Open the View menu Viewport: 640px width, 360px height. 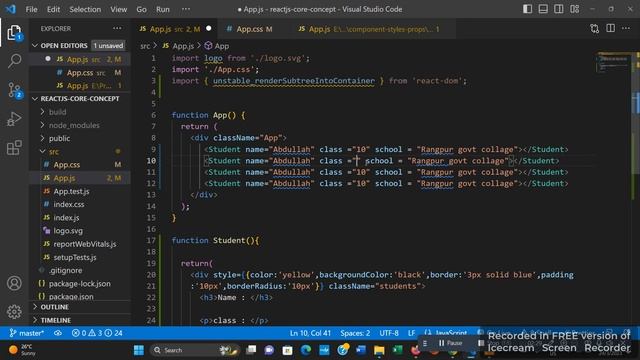(x=118, y=9)
